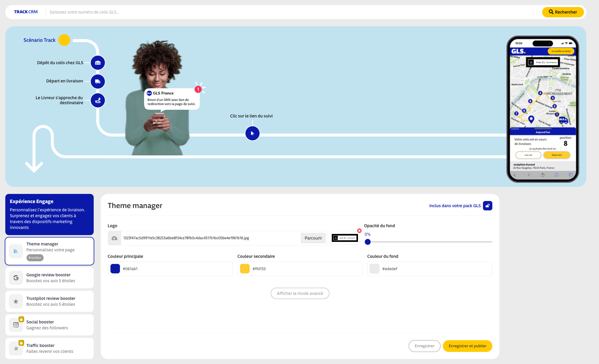The image size is (599, 364).
Task: Click the Theme manager brush icon in sidebar
Action: pos(16,251)
